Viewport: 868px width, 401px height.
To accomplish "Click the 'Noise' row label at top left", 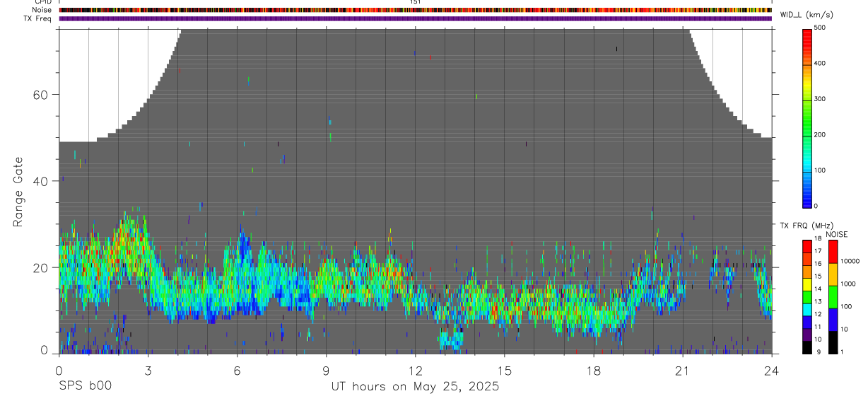I will coord(42,10).
